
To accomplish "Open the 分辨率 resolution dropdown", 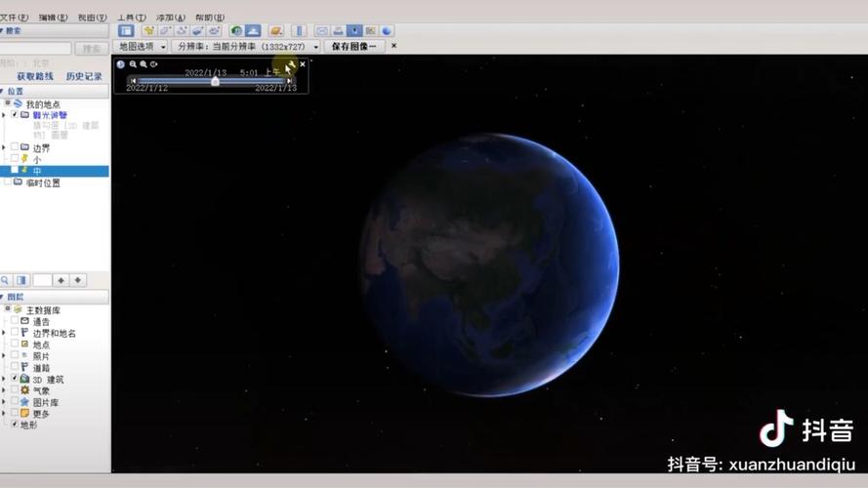I will click(x=246, y=47).
